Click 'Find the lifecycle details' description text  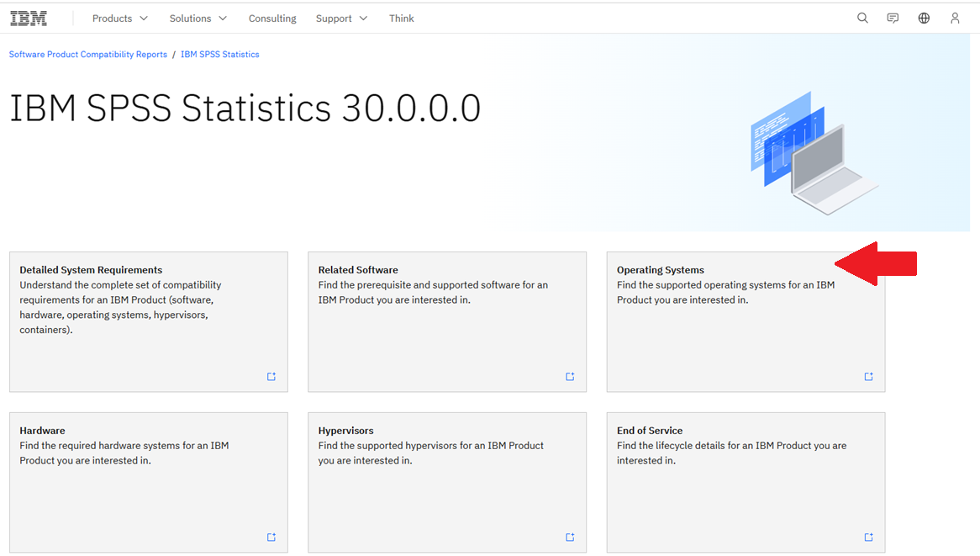(x=732, y=453)
